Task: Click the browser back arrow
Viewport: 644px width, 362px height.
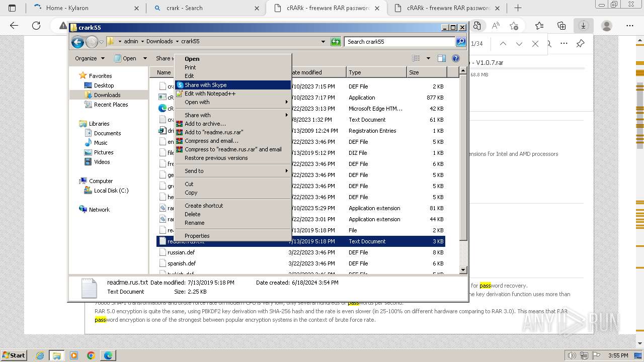Action: (14, 26)
